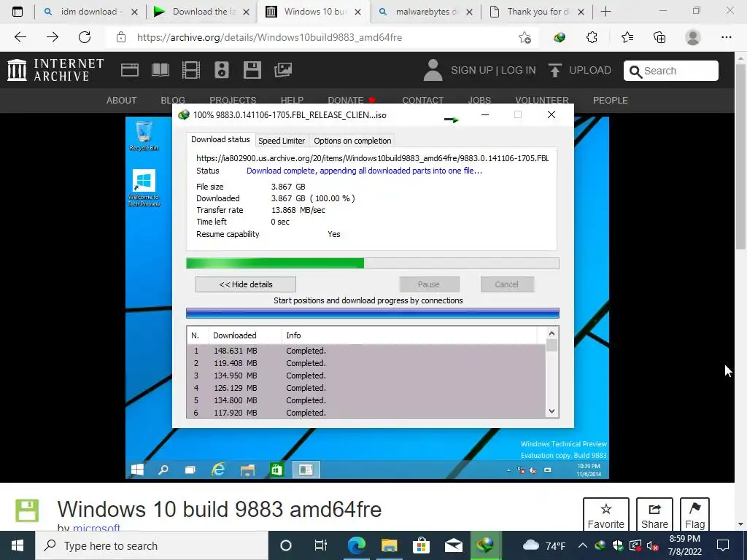Screen dimensions: 747x560
Task: Open Edge favorites list icon
Action: coord(627,37)
